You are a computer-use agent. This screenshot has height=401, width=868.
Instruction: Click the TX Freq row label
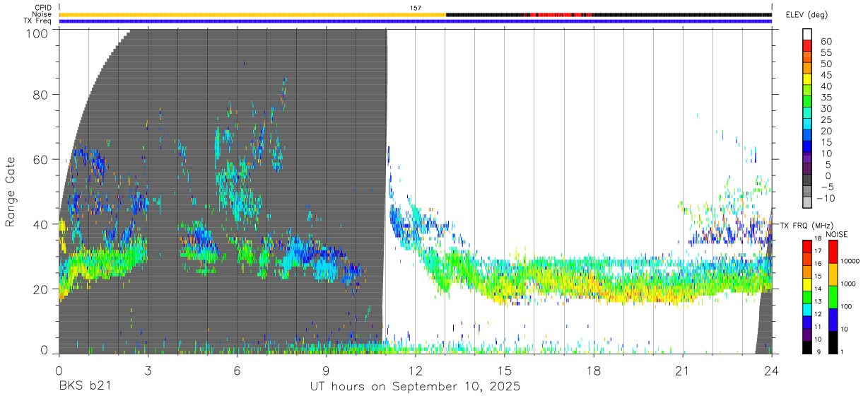pos(38,21)
